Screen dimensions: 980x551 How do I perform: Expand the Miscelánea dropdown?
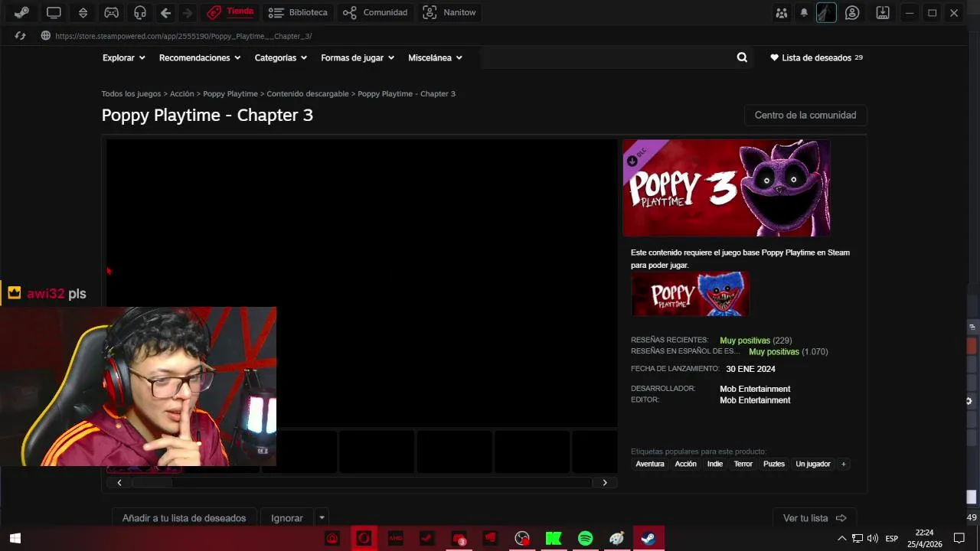(435, 57)
